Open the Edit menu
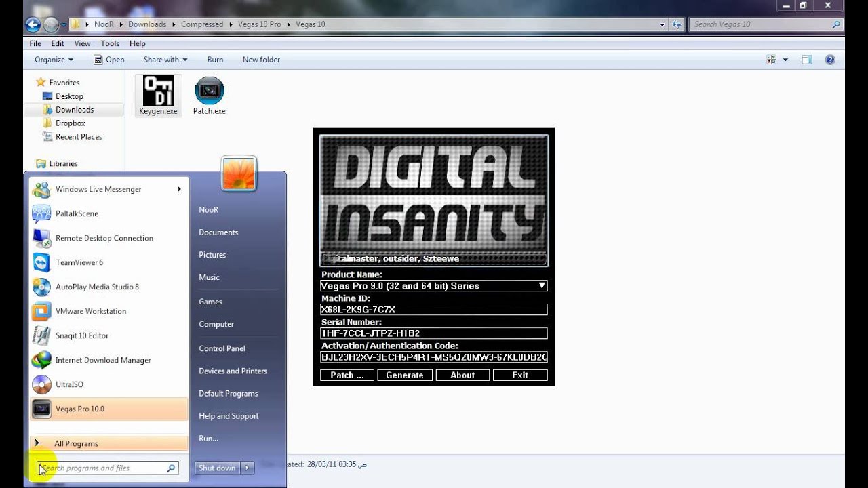 tap(58, 43)
